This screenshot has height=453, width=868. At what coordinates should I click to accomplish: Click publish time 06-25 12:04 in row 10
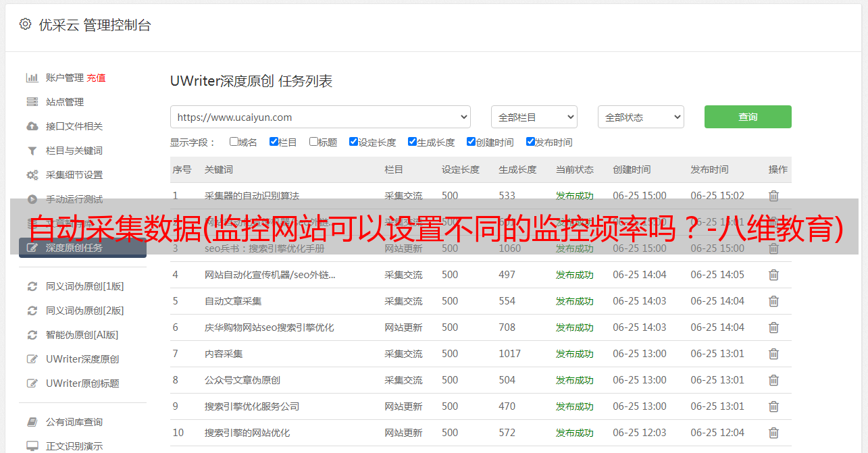(717, 433)
